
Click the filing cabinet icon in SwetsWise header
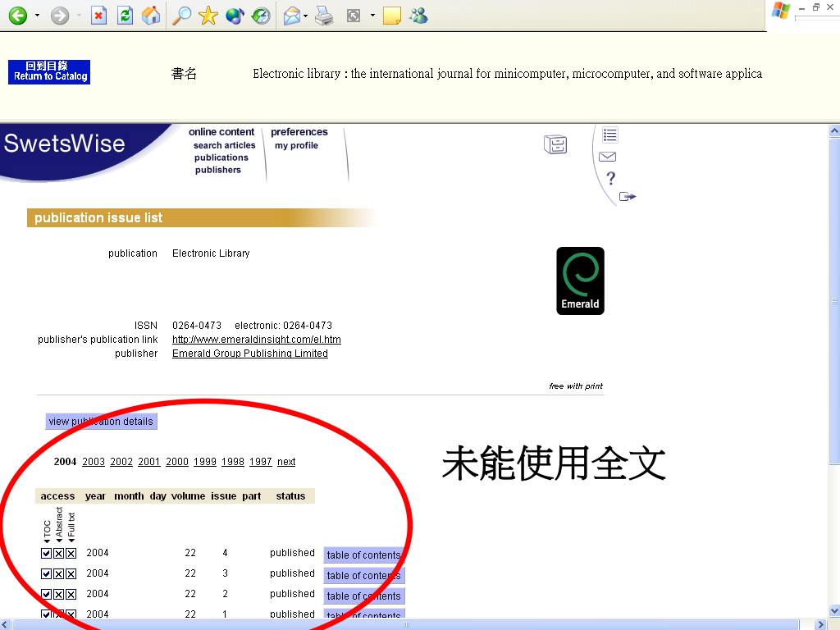[555, 144]
